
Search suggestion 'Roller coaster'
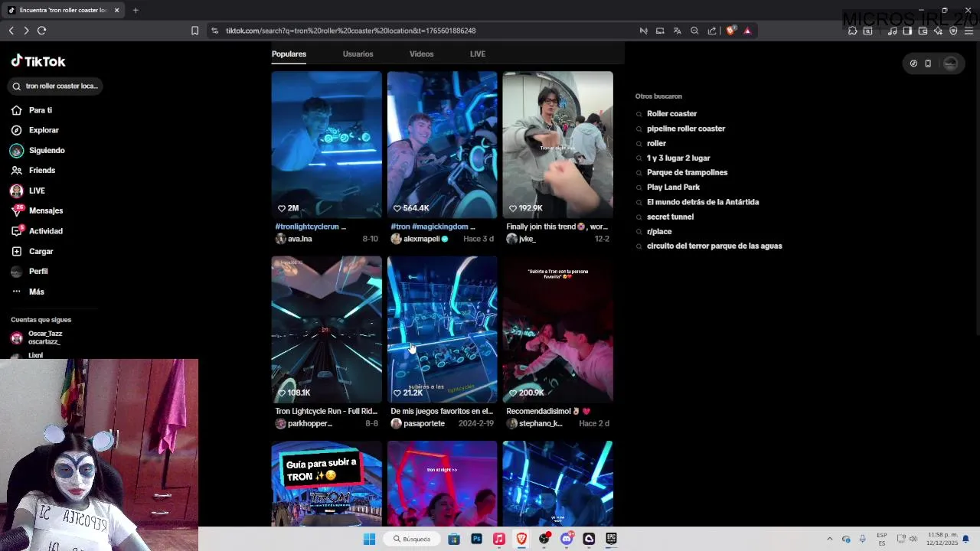671,114
